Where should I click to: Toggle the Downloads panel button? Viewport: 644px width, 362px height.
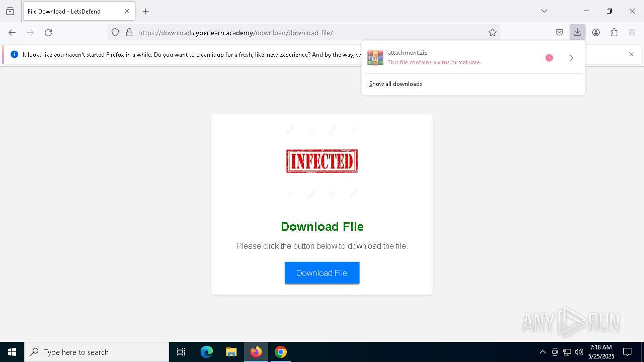point(577,33)
